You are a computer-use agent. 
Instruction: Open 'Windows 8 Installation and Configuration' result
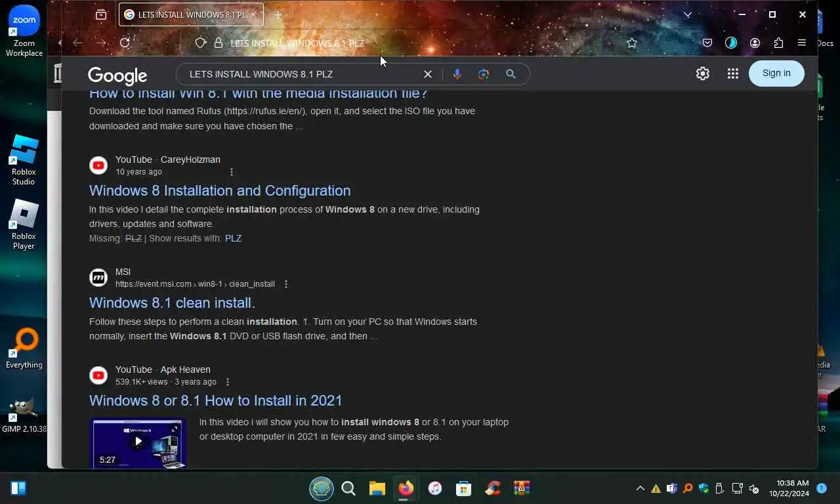tap(220, 190)
